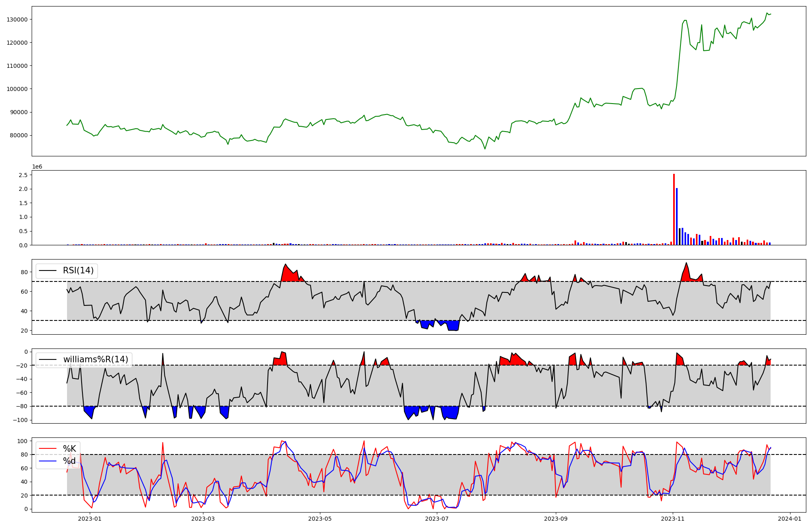The width and height of the screenshot is (812, 528).
Task: Click the 2023-09 date tick label
Action: (555, 518)
